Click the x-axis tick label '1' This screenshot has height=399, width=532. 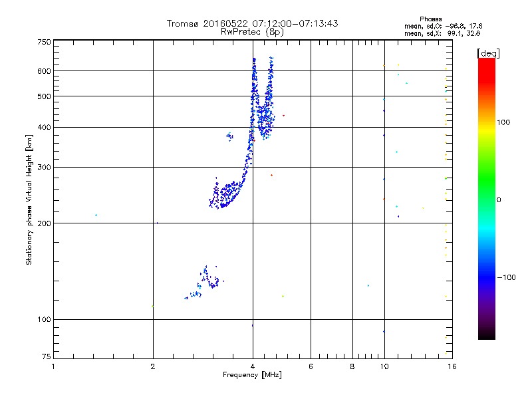tap(53, 366)
